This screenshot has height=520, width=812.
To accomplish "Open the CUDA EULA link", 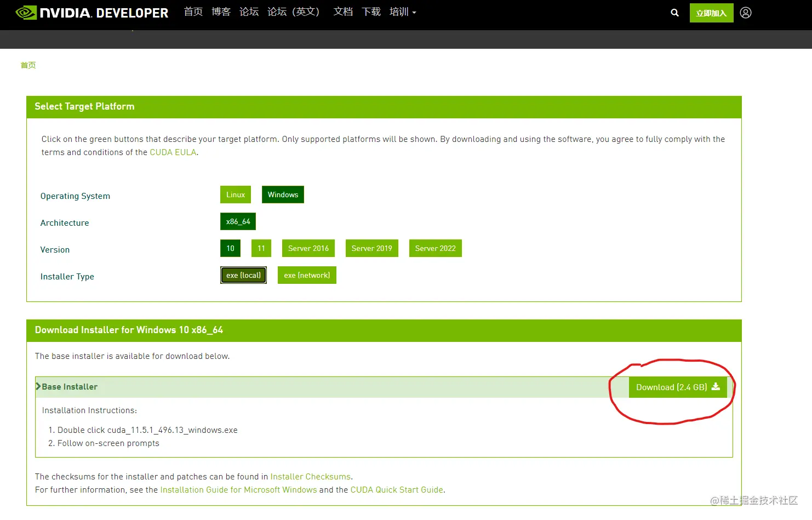I will (173, 152).
